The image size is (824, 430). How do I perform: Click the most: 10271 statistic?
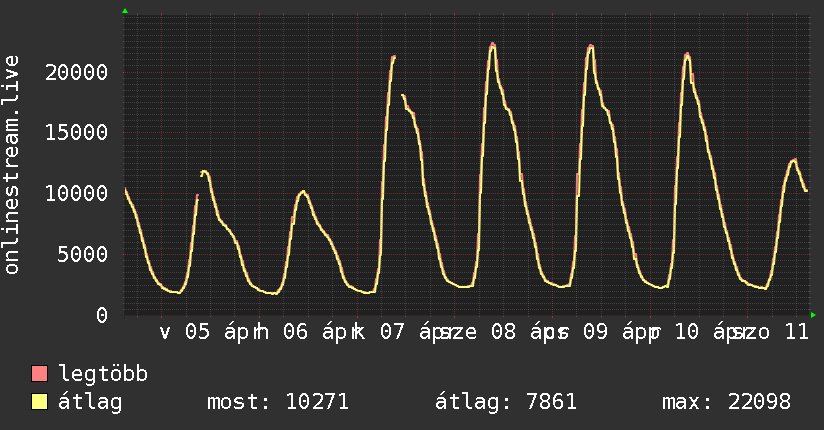tap(277, 403)
